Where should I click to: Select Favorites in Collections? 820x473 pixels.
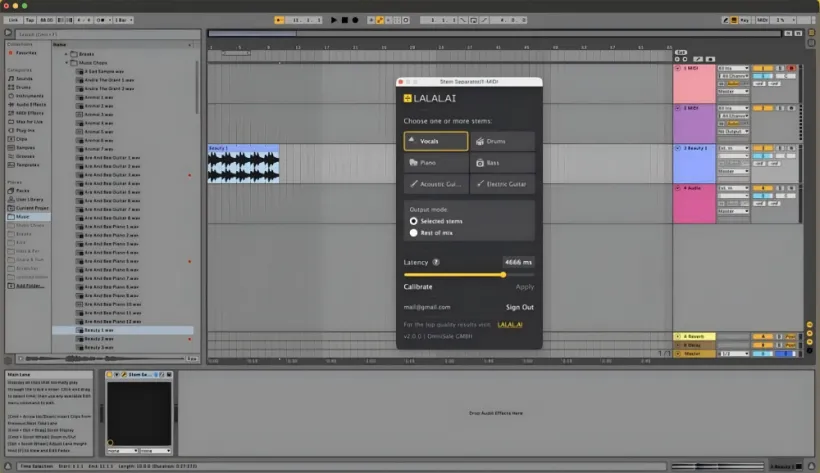point(26,53)
